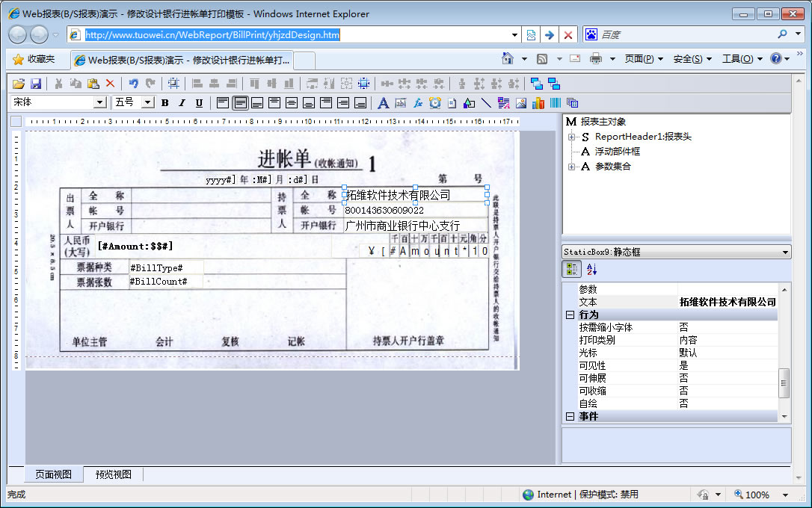Open the StaticBox9 object selector dropdown
The height and width of the screenshot is (508, 812).
pyautogui.click(x=784, y=253)
